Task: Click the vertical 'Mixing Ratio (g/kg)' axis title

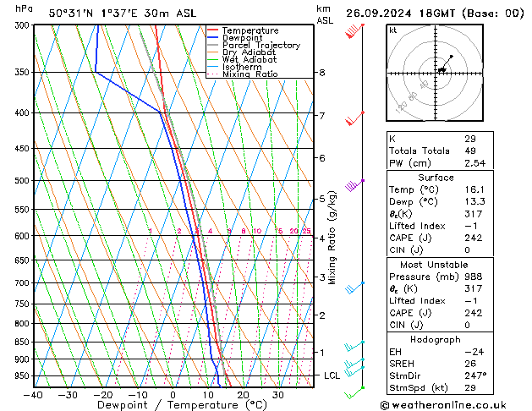Action: [x=332, y=238]
